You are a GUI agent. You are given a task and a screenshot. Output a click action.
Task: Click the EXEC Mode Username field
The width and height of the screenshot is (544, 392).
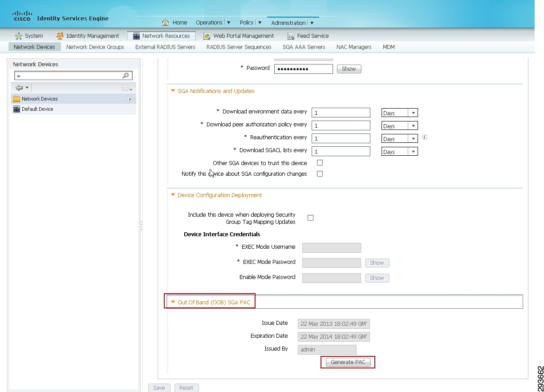(x=332, y=248)
